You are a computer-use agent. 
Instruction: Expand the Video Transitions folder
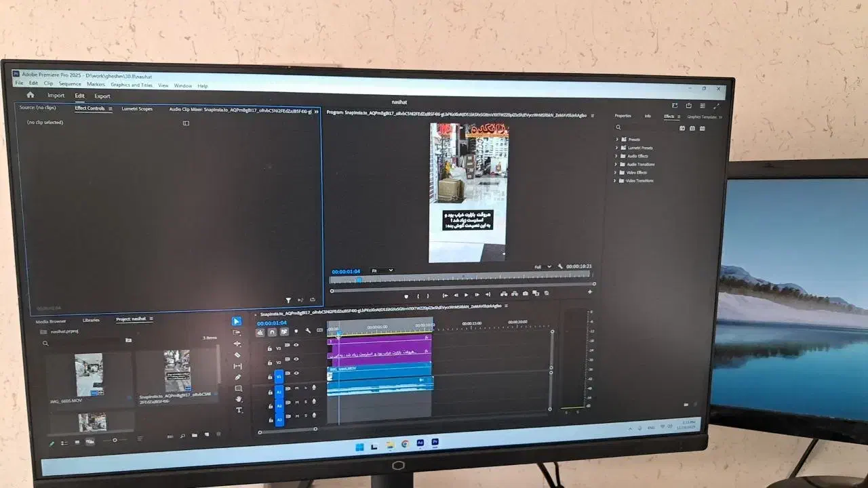[x=615, y=181]
